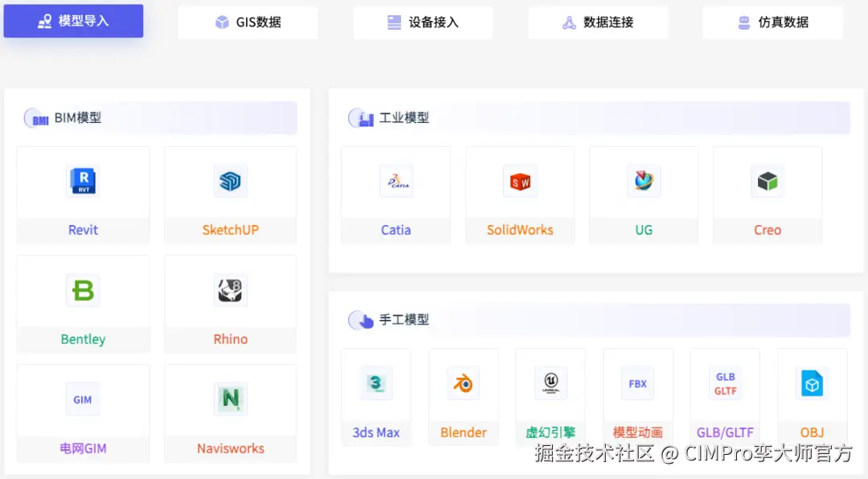Select the 虚幻引擎 (Unreal Engine) icon
Viewport: 868px width, 479px height.
click(x=551, y=383)
